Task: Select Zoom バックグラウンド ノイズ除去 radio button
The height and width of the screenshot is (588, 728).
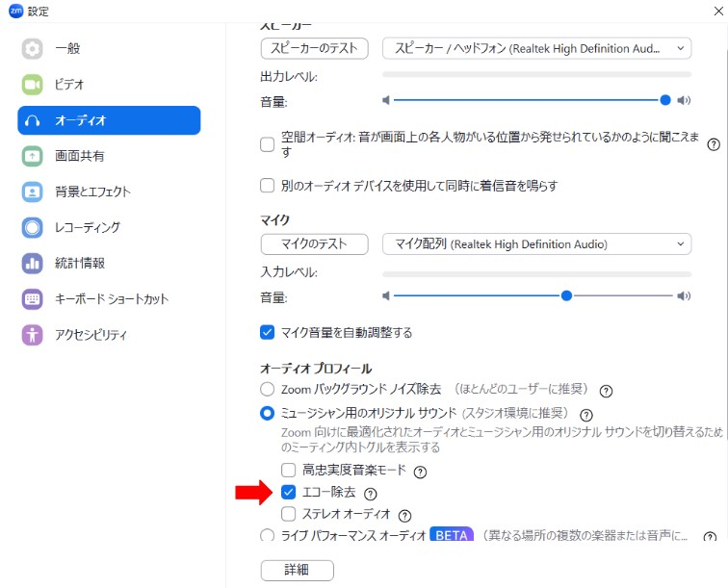Action: pos(268,389)
